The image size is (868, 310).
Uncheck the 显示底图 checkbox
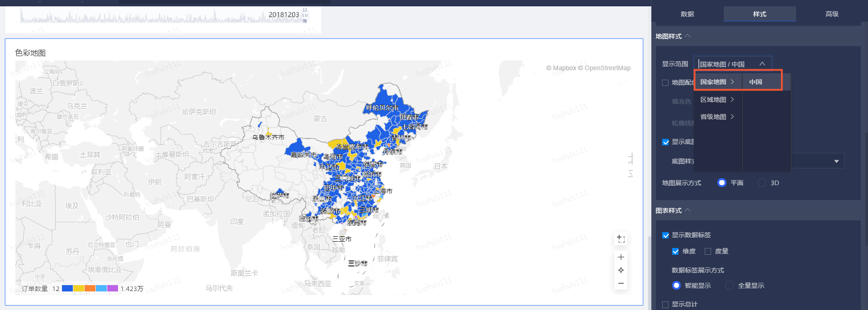click(x=665, y=142)
